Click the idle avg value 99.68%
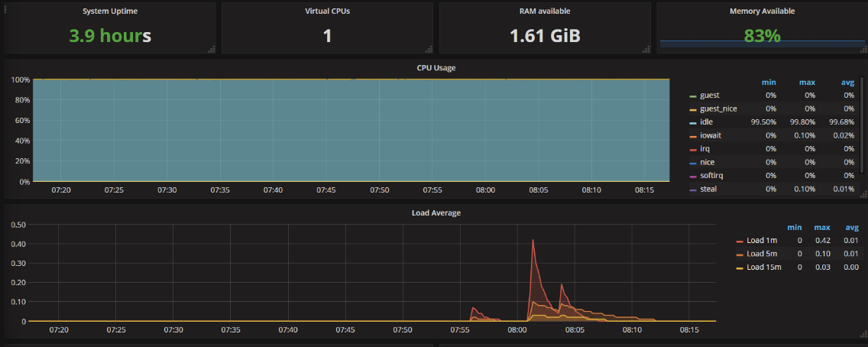868x347 pixels. tap(841, 122)
